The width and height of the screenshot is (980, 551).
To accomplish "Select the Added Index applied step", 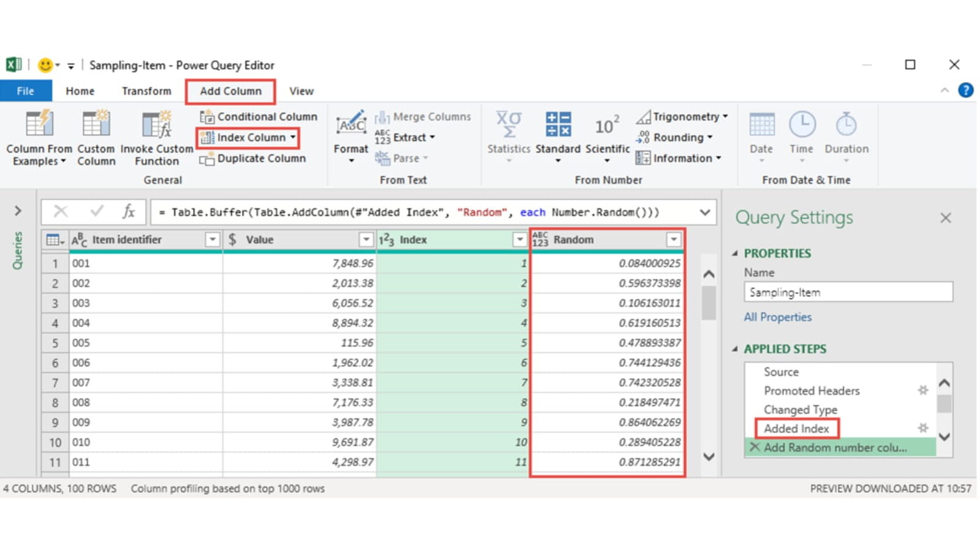I will tap(796, 429).
